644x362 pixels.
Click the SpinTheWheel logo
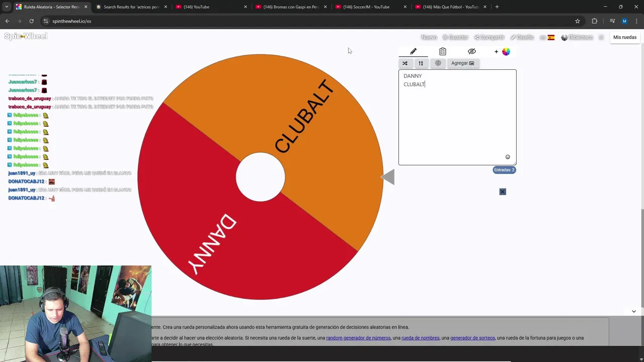coord(26,36)
